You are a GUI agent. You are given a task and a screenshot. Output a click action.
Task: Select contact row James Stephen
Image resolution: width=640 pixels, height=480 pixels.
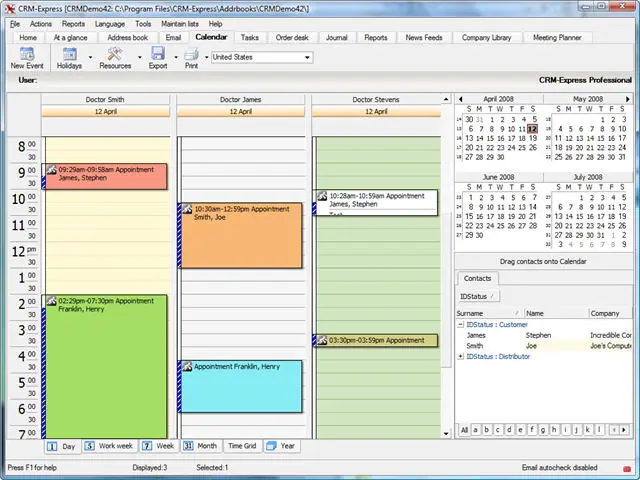[x=544, y=335]
